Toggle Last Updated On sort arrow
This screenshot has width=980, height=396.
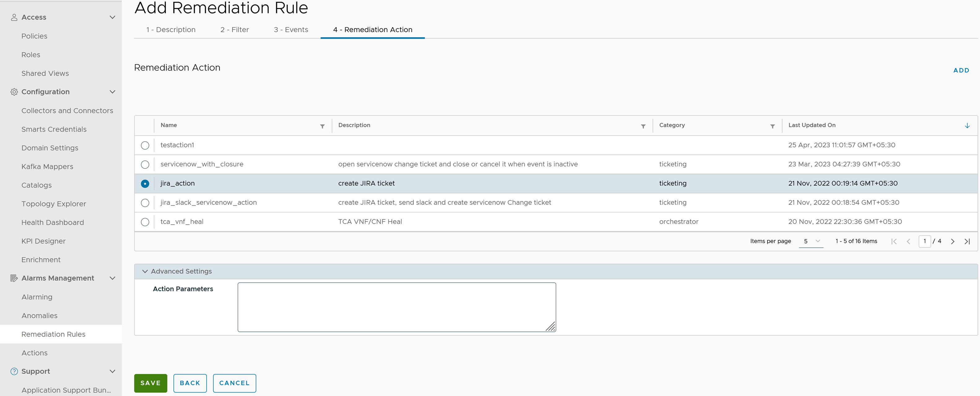click(x=967, y=125)
